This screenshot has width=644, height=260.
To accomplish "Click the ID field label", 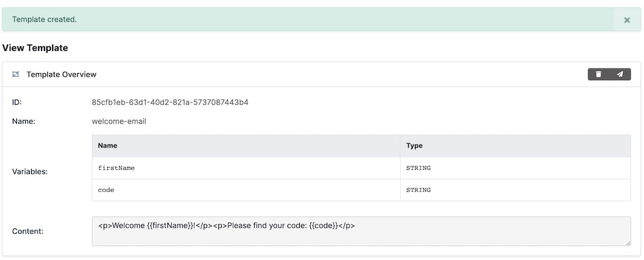I will [17, 102].
